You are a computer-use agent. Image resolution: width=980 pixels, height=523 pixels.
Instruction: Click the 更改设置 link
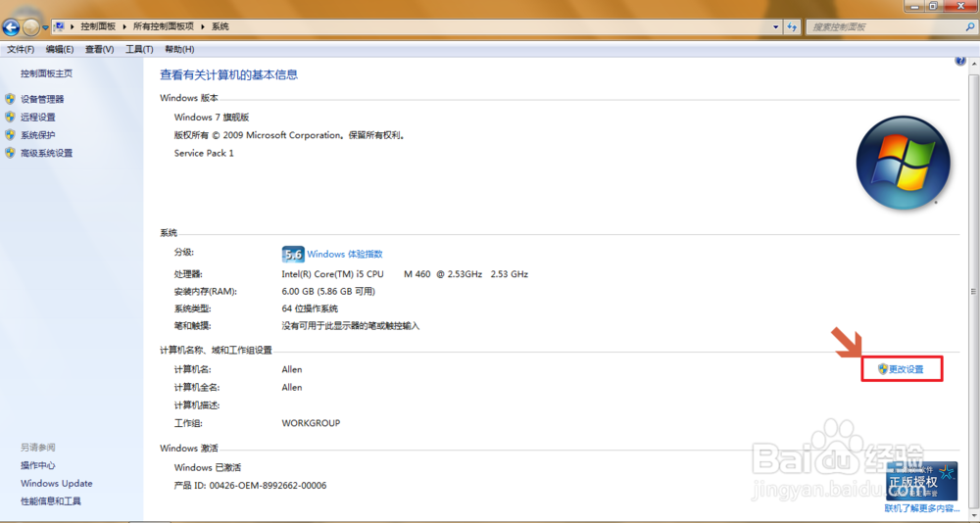point(906,369)
